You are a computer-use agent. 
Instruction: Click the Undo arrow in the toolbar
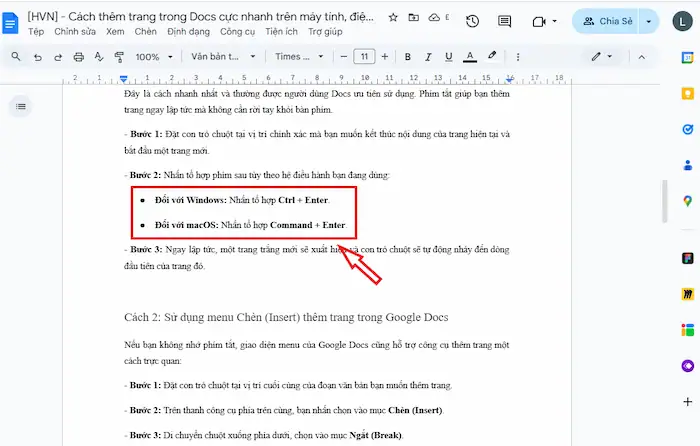click(x=39, y=57)
